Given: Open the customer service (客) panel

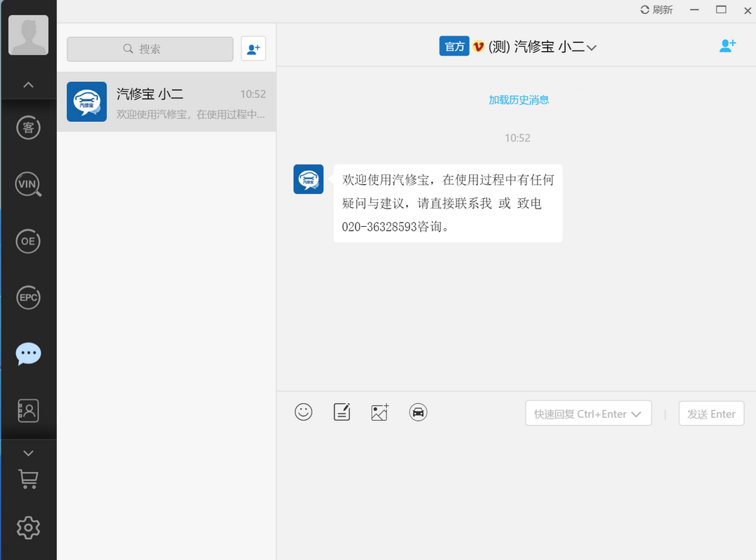Looking at the screenshot, I should tap(28, 127).
